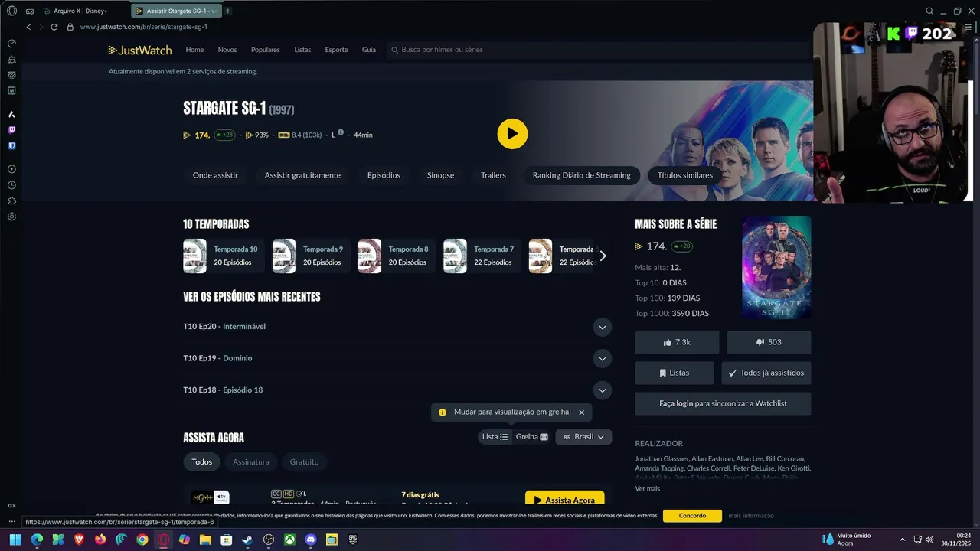Jump to Onde assistir section
Image resolution: width=980 pixels, height=551 pixels.
pyautogui.click(x=215, y=175)
